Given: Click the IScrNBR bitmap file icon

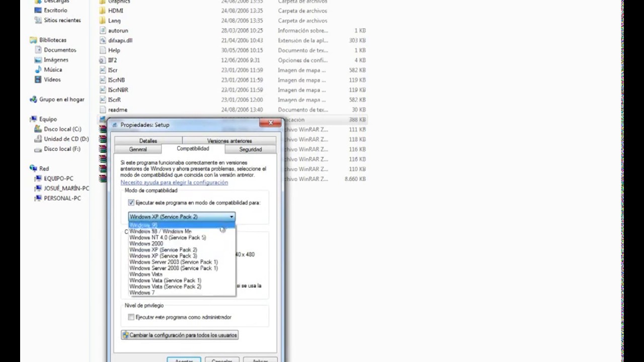Looking at the screenshot, I should (x=103, y=90).
